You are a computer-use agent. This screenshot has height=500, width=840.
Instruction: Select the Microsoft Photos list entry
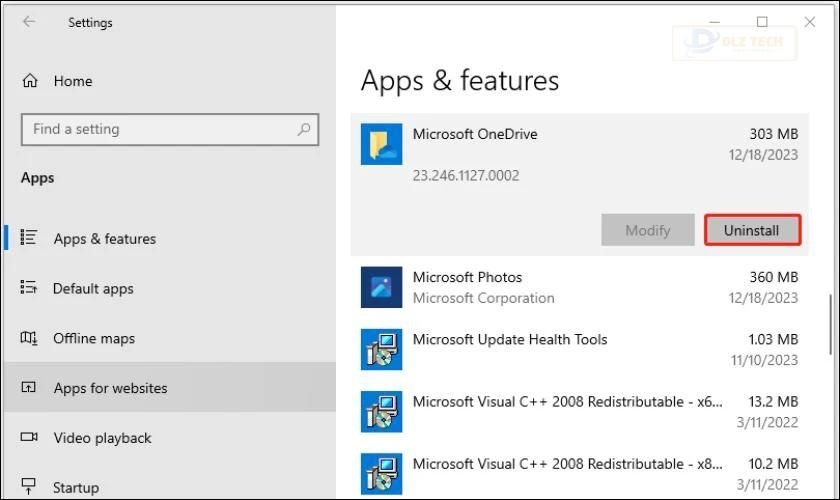pyautogui.click(x=580, y=288)
